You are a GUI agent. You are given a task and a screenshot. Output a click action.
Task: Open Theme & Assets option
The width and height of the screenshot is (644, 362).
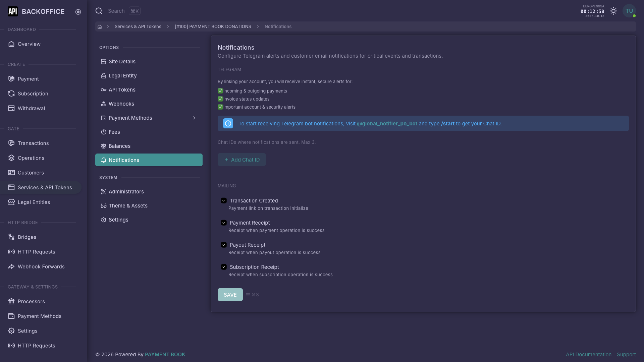[x=149, y=206]
